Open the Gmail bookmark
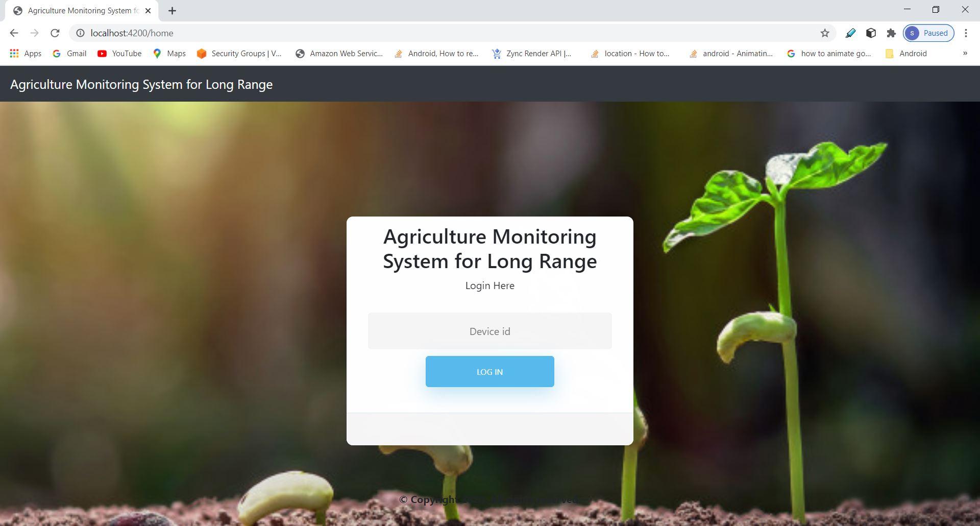Viewport: 980px width, 526px height. coord(69,53)
